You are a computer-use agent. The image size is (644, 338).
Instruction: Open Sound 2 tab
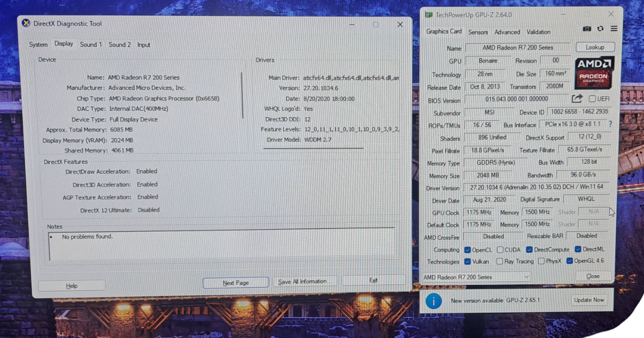(x=120, y=45)
